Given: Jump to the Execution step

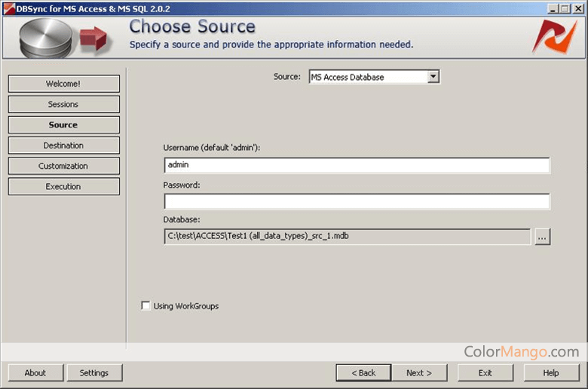Looking at the screenshot, I should [64, 186].
